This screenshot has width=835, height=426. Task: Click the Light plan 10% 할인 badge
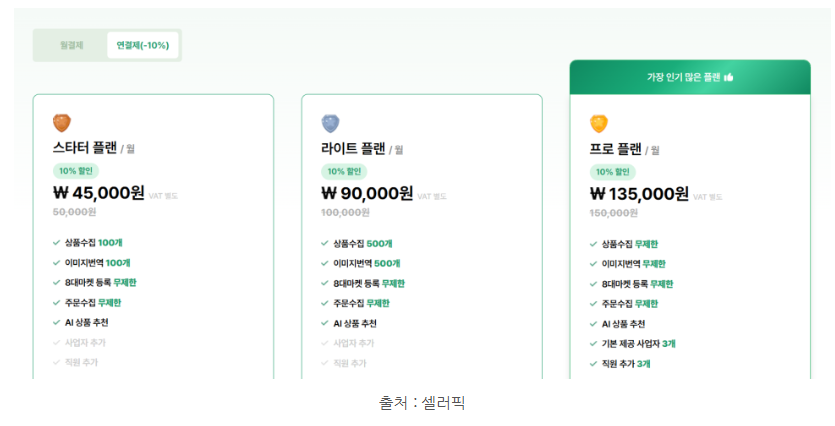344,171
